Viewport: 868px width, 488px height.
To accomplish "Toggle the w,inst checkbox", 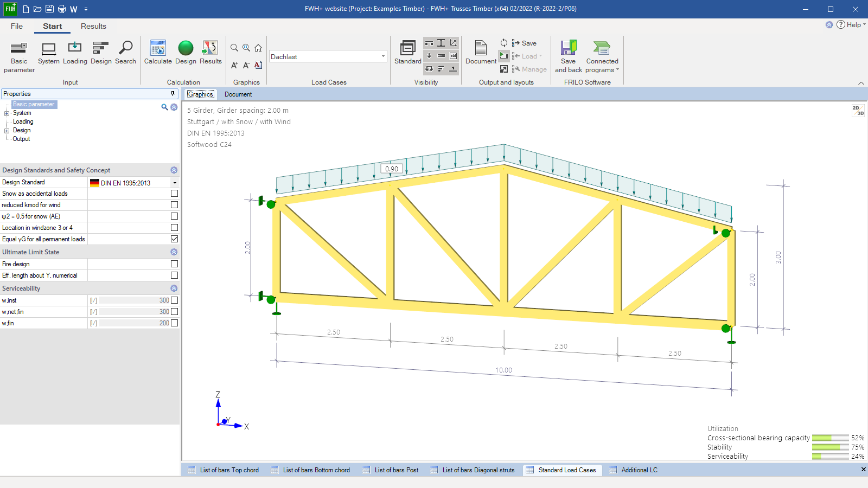I will (174, 300).
